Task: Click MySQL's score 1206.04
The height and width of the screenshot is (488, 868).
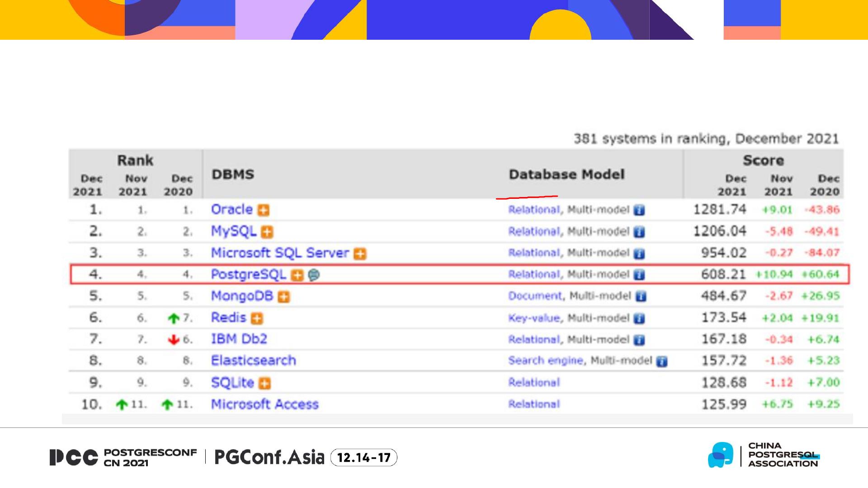Action: 720,231
